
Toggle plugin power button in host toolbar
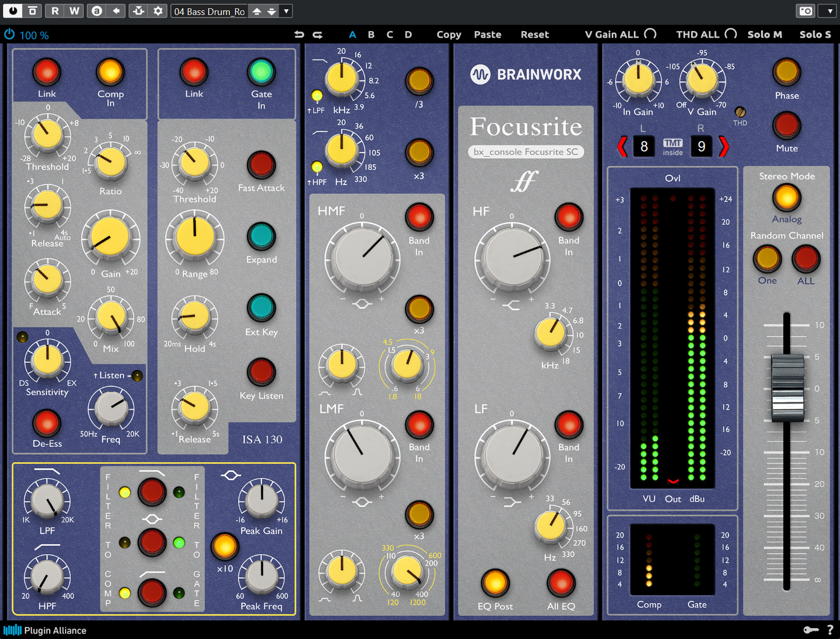click(x=12, y=11)
